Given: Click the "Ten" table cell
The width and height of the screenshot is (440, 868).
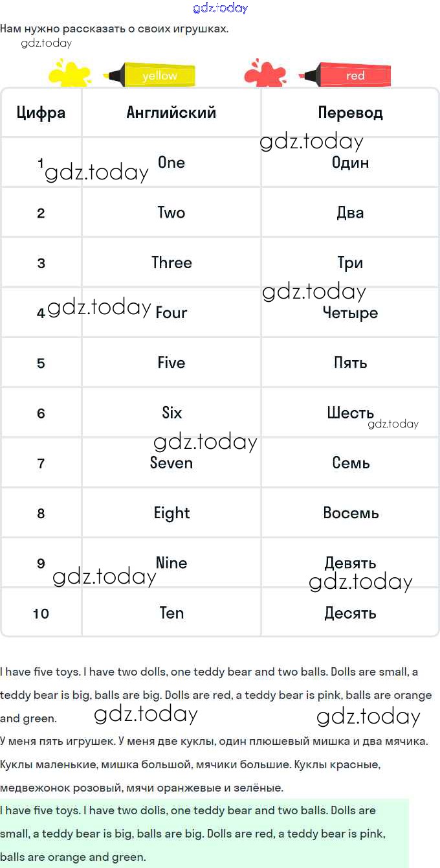Looking at the screenshot, I should pos(171,613).
